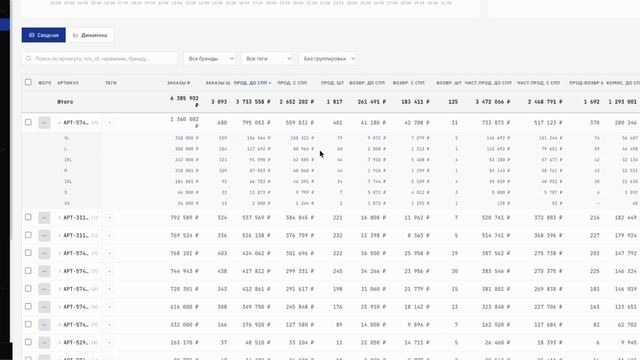640x360 pixels.
Task: Sort by Чист. прод. с СПП header
Action: (538, 83)
